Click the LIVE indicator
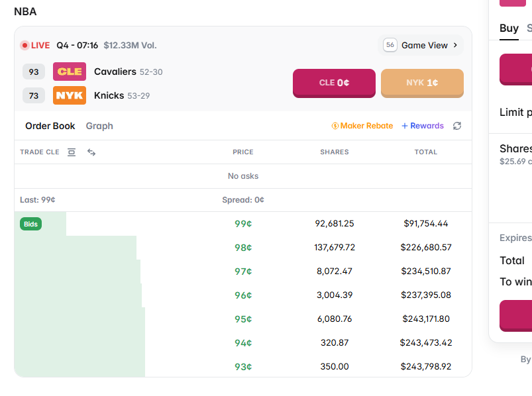This screenshot has width=532, height=396. pos(35,45)
